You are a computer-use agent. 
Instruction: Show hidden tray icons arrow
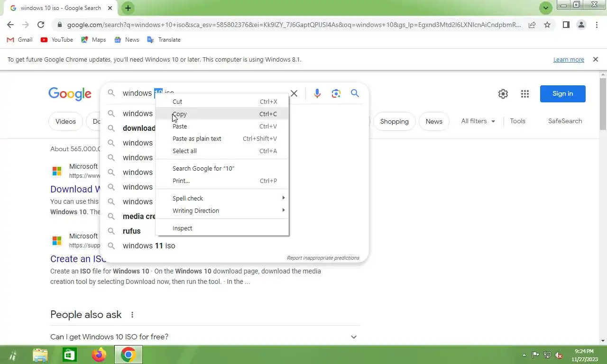tap(524, 355)
